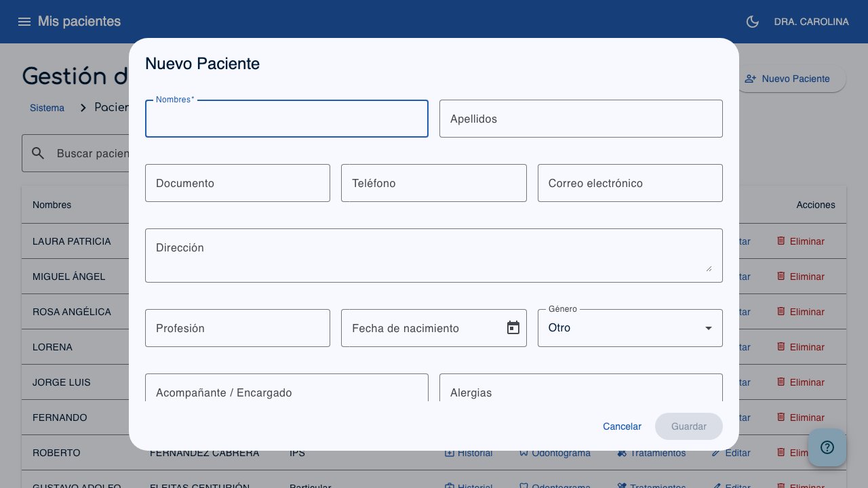Click the FERNANDO name cell
The width and height of the screenshot is (868, 488).
pos(60,418)
